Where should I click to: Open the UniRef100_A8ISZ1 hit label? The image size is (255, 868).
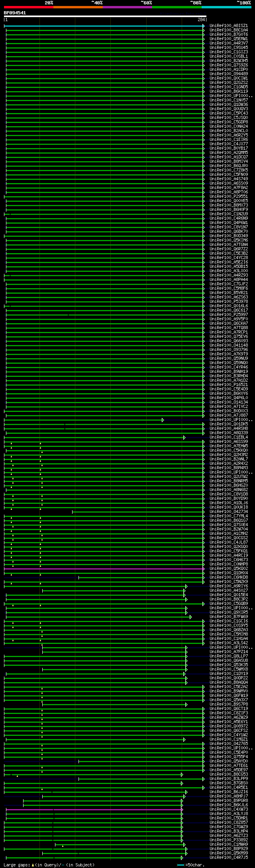(x=229, y=26)
